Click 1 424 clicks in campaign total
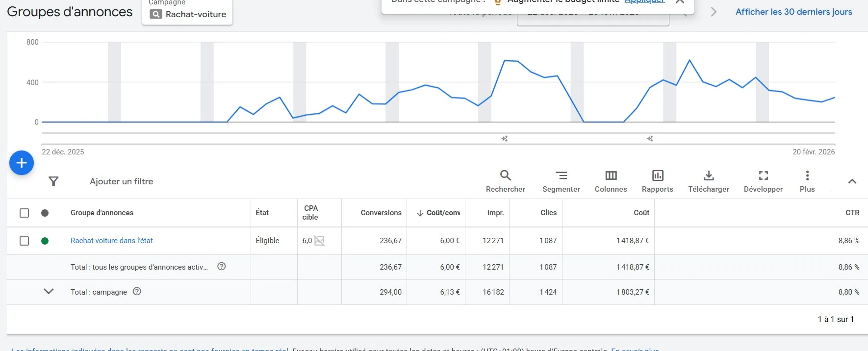Viewport: 868px width, 351px height. 548,292
